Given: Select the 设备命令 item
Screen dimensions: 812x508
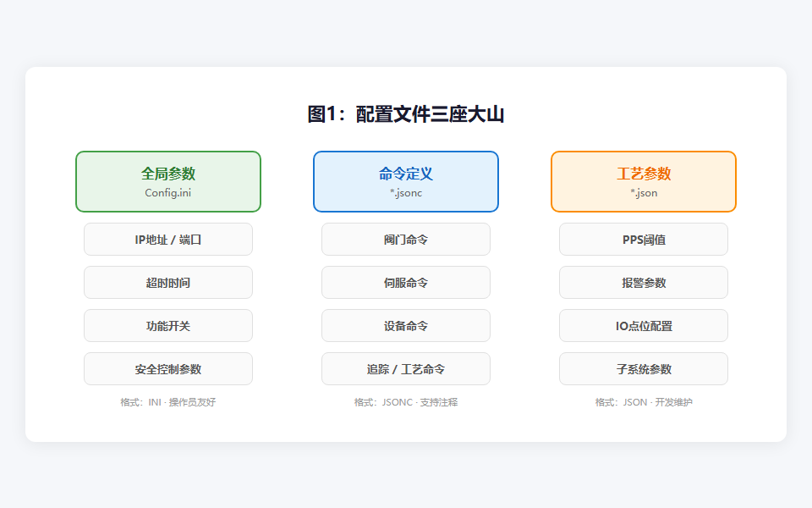Looking at the screenshot, I should click(406, 325).
